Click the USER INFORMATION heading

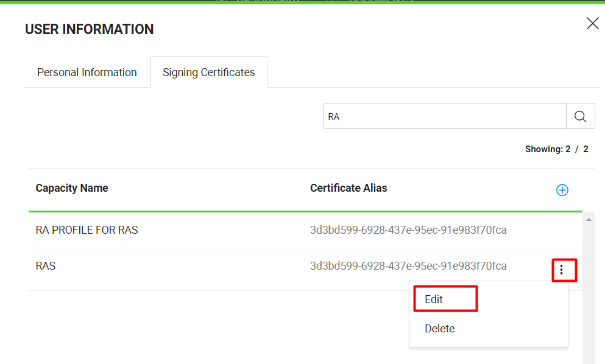pos(89,29)
